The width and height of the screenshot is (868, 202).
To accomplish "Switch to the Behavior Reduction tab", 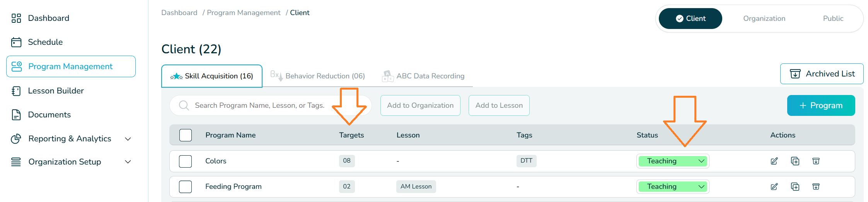I will click(318, 76).
